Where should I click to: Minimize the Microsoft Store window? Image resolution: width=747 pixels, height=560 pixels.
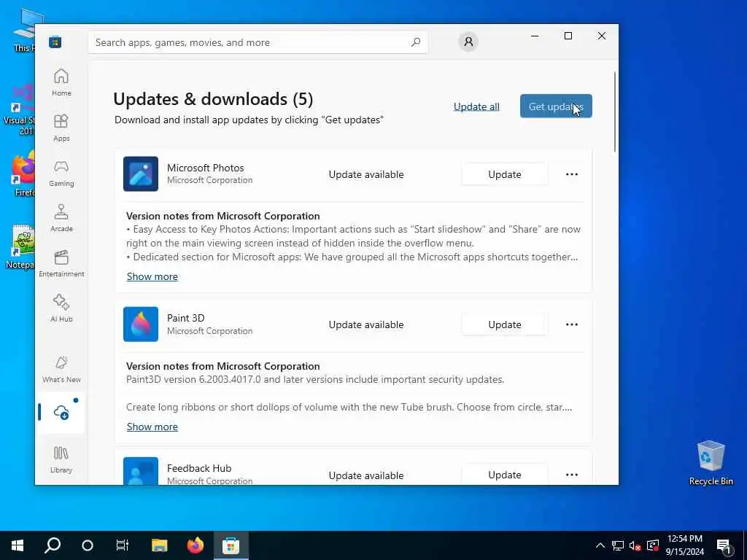point(535,36)
